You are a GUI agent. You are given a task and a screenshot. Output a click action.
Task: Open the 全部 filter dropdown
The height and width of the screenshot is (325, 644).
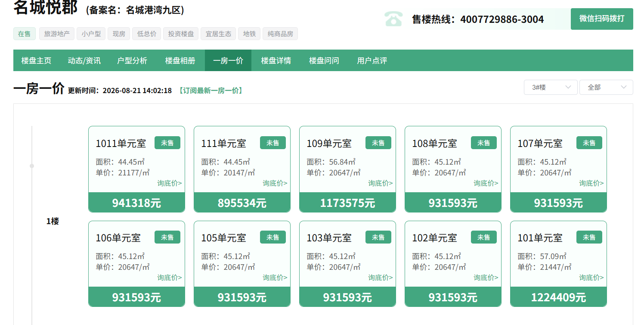(x=606, y=87)
